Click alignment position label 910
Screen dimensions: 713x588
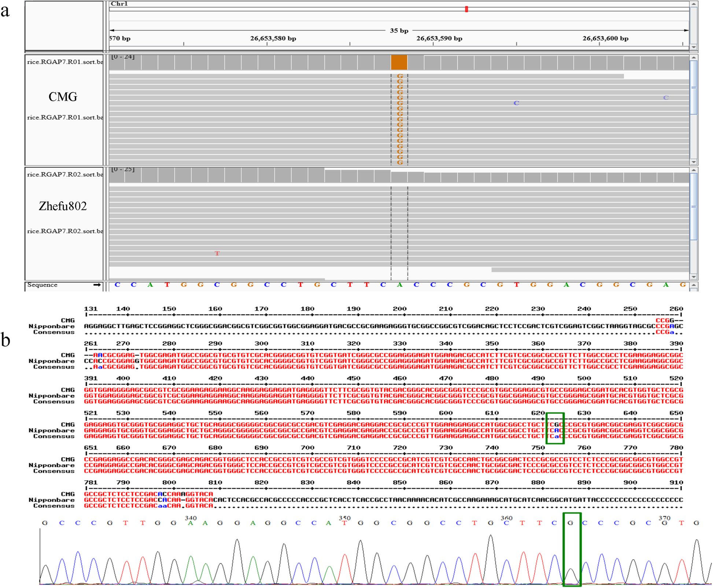676,483
